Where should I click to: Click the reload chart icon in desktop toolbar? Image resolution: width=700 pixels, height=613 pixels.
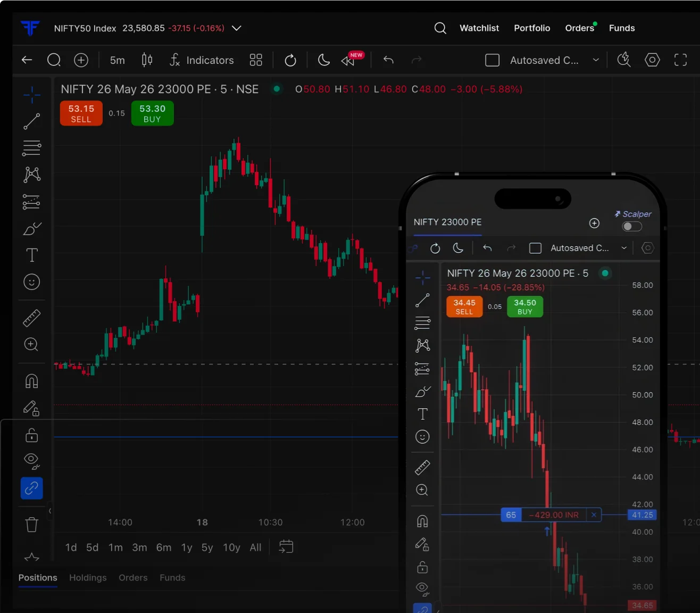290,60
